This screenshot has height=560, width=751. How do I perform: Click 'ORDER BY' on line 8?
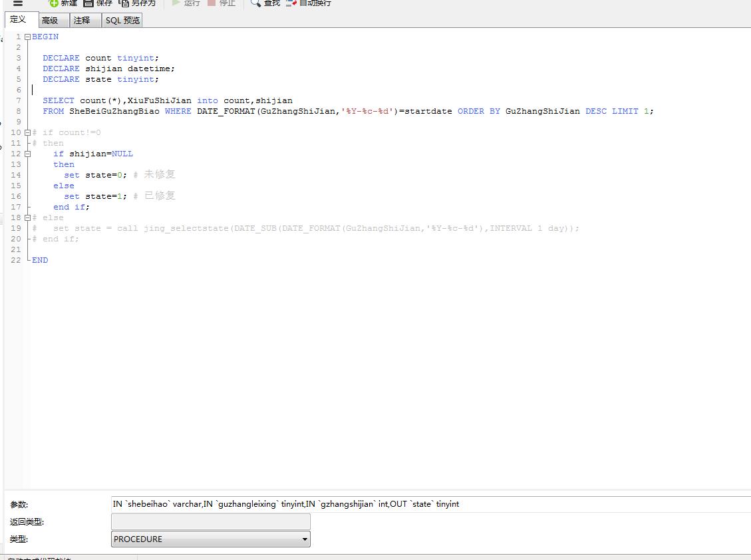click(478, 111)
